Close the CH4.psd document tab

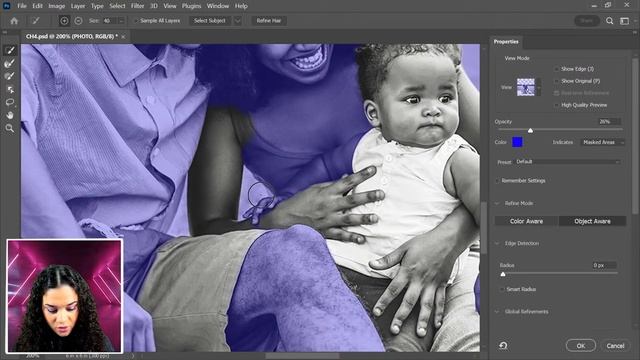click(x=123, y=37)
